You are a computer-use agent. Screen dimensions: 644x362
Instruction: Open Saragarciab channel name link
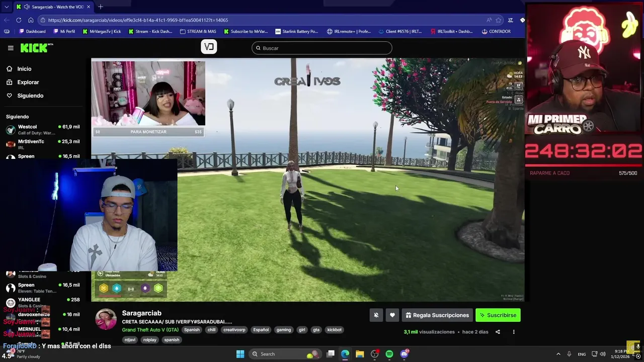141,313
